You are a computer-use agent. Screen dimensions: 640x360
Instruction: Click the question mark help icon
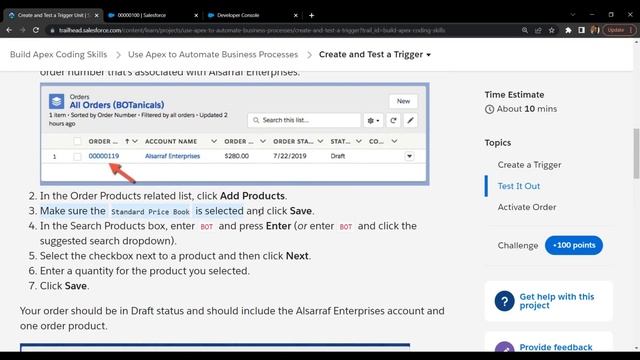tap(504, 301)
